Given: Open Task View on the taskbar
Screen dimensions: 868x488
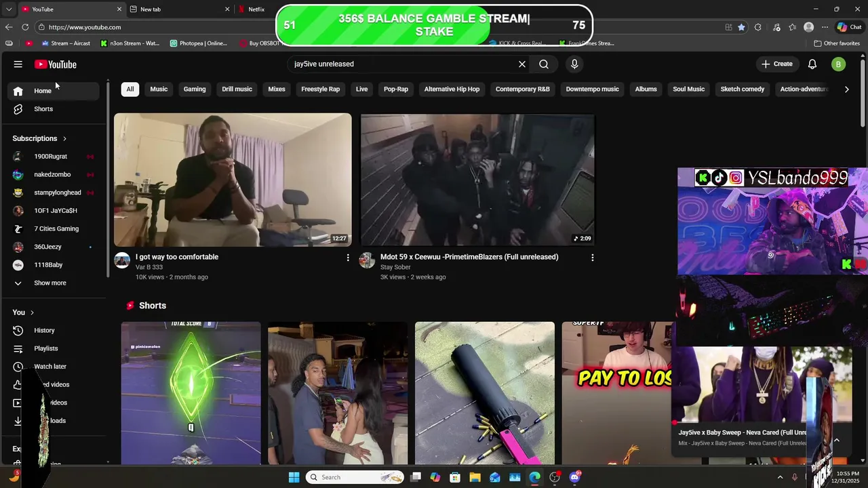Looking at the screenshot, I should click(415, 477).
